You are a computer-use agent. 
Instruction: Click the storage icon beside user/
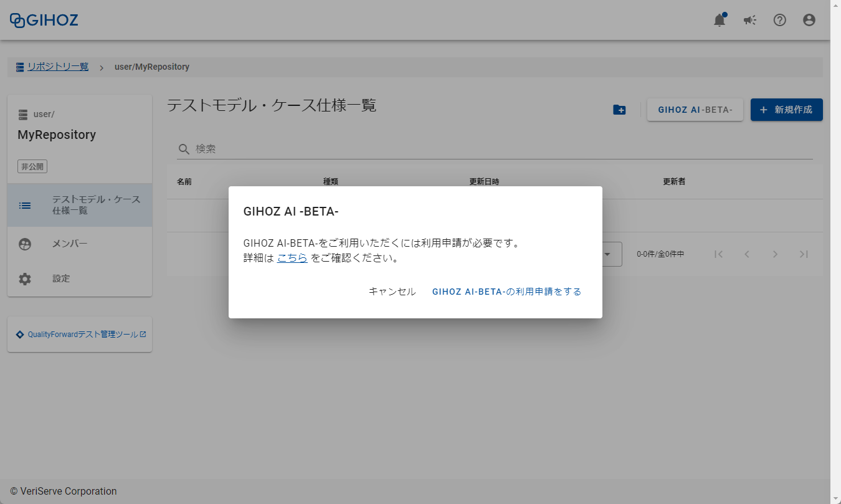(23, 115)
